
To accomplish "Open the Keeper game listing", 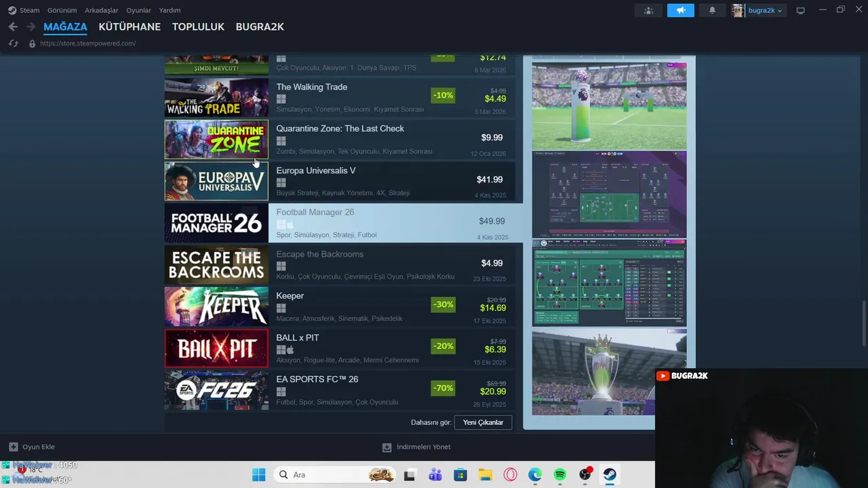I will [340, 306].
